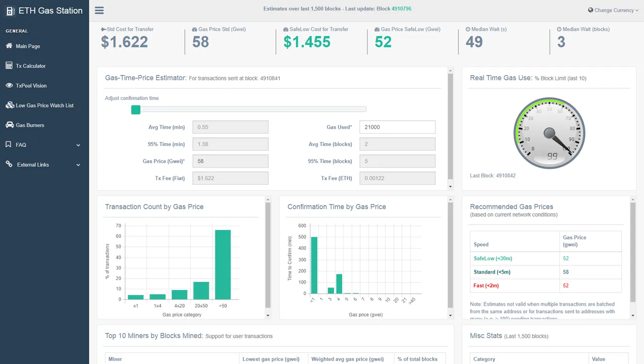Click the Miner column header
The image size is (644, 364).
click(x=115, y=359)
